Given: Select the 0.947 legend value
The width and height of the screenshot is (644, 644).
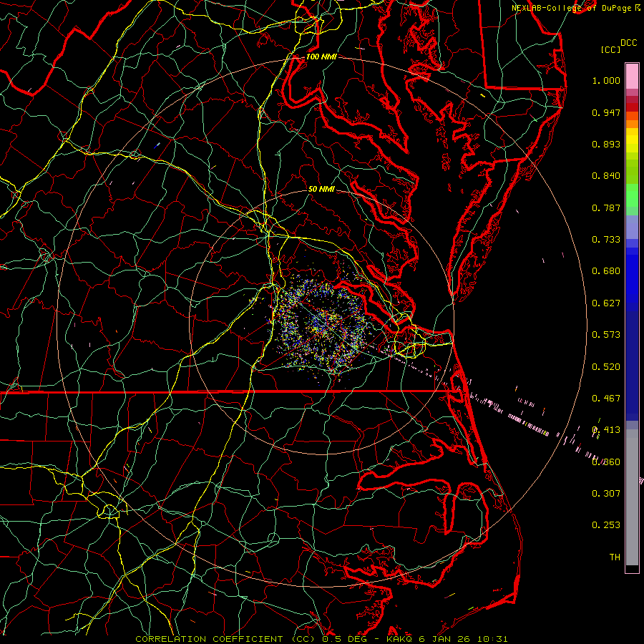Looking at the screenshot, I should pos(606,112).
